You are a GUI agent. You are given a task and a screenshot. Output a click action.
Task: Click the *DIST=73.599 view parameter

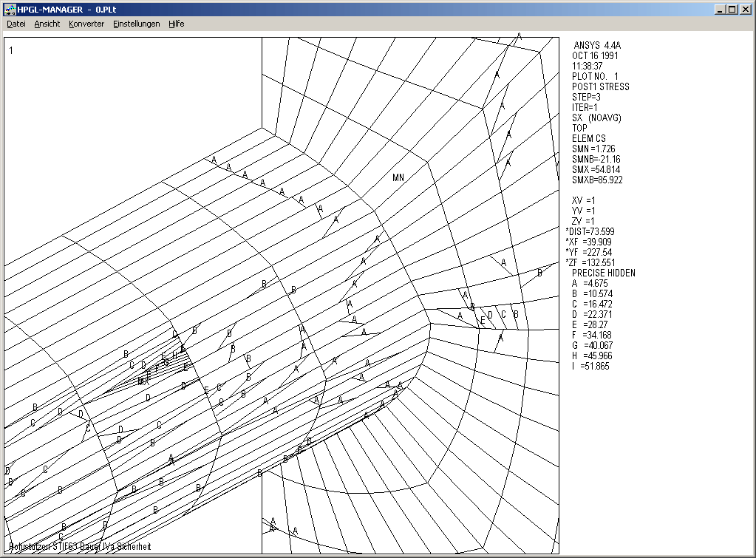point(590,231)
